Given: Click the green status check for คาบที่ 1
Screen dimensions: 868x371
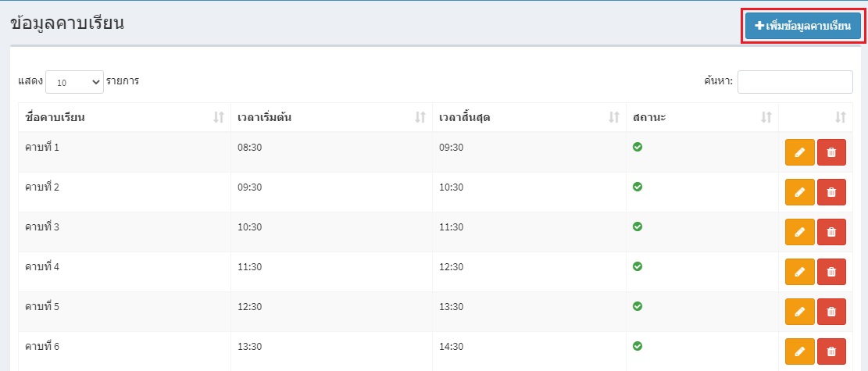Looking at the screenshot, I should coord(638,148).
